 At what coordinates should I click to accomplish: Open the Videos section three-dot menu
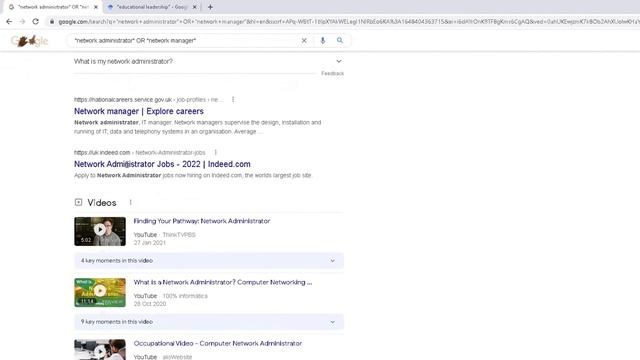pos(131,202)
